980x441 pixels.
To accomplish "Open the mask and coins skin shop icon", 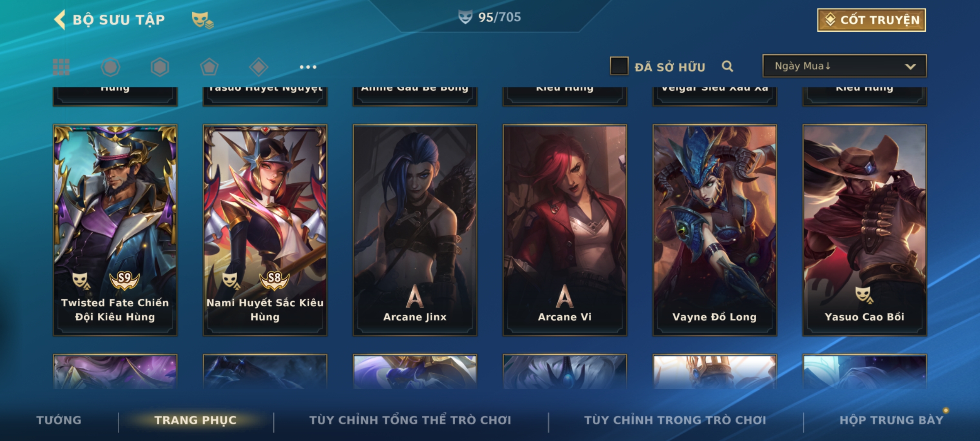I will click(203, 20).
